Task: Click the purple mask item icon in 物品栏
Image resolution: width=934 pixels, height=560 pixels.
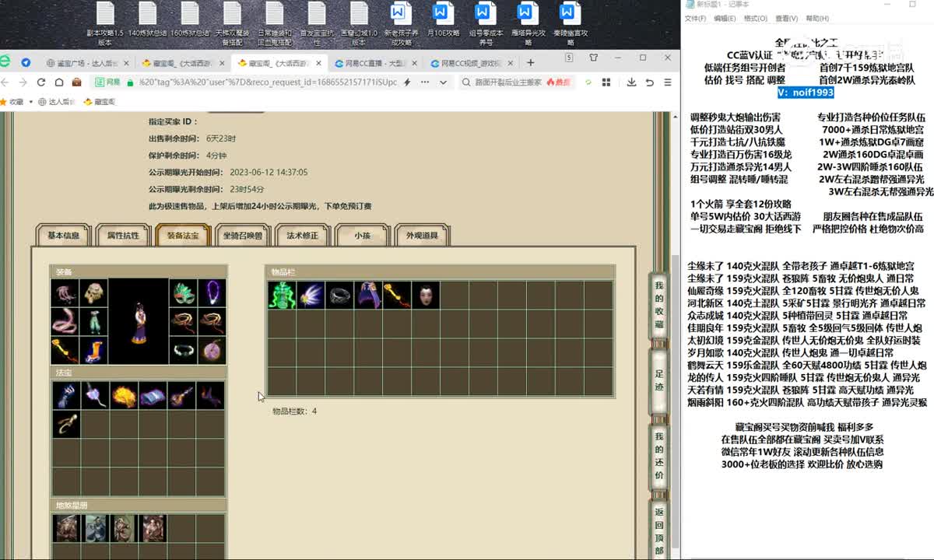Action: 369,295
